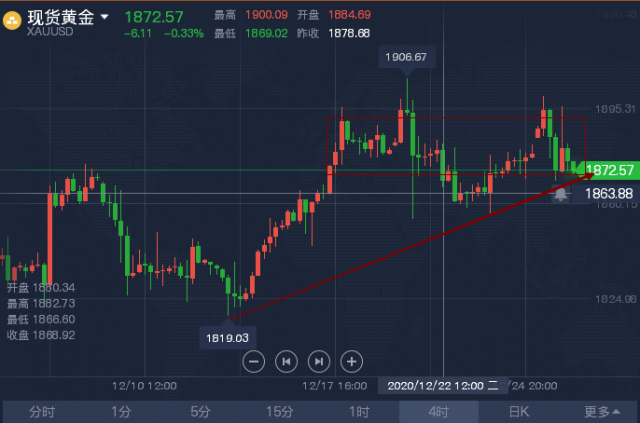Open the 现货黄金 instrument dropdown arrow
The width and height of the screenshot is (640, 423).
click(104, 17)
